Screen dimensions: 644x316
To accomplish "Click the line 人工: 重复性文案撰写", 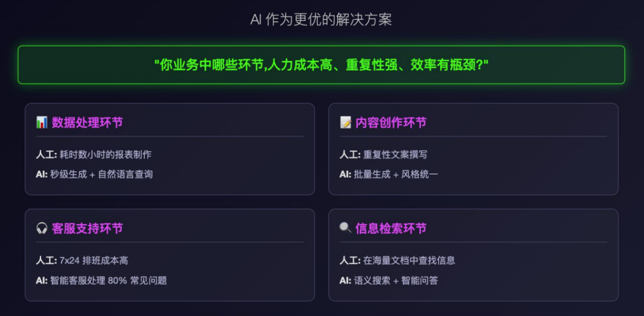I will coord(383,154).
